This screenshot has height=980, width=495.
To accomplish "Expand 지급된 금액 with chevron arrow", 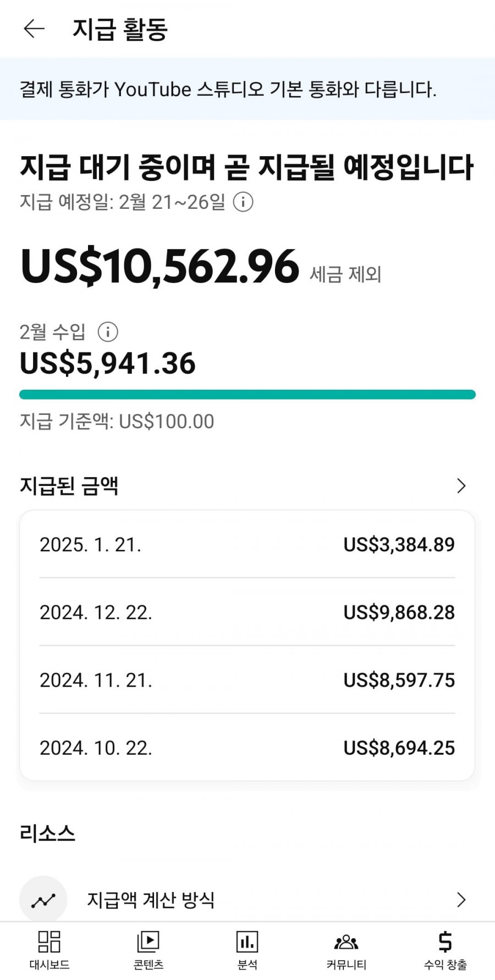I will (461, 485).
